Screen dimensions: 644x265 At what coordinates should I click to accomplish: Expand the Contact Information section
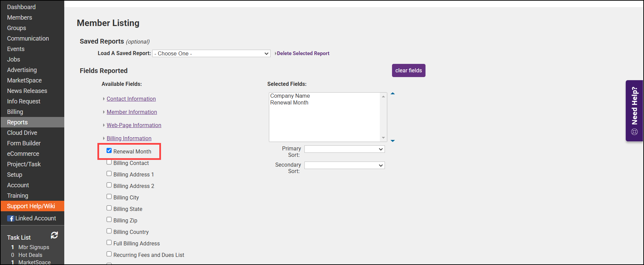(x=131, y=99)
